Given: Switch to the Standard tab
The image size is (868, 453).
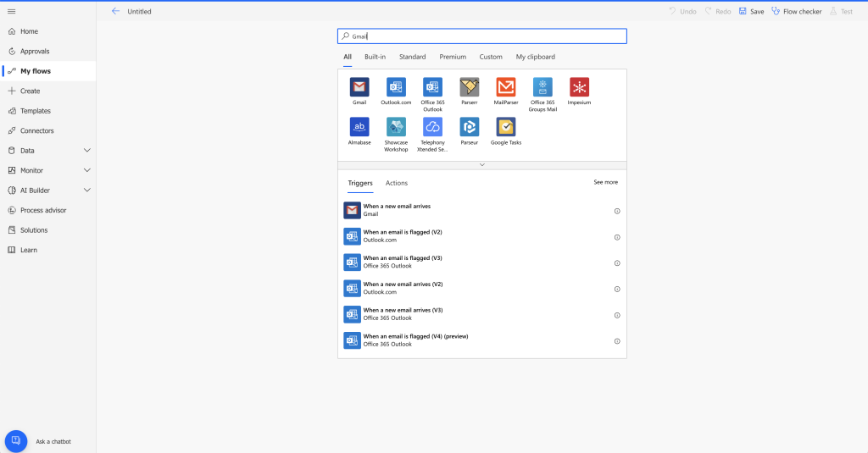Looking at the screenshot, I should 413,57.
